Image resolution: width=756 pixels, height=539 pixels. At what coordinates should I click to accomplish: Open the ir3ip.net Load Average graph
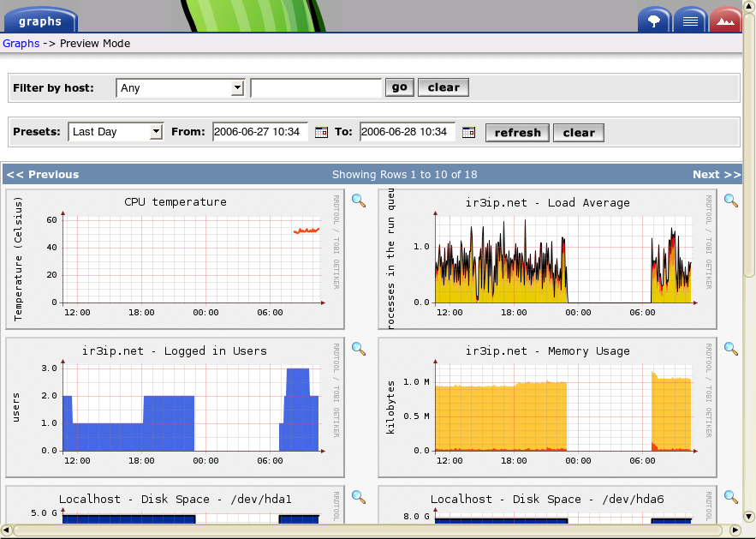547,259
